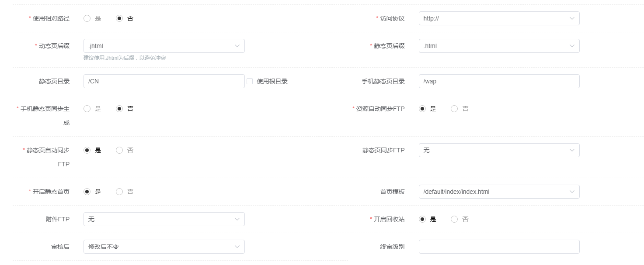Expand the 审核后 dropdown
This screenshot has height=265, width=644.
164,247
